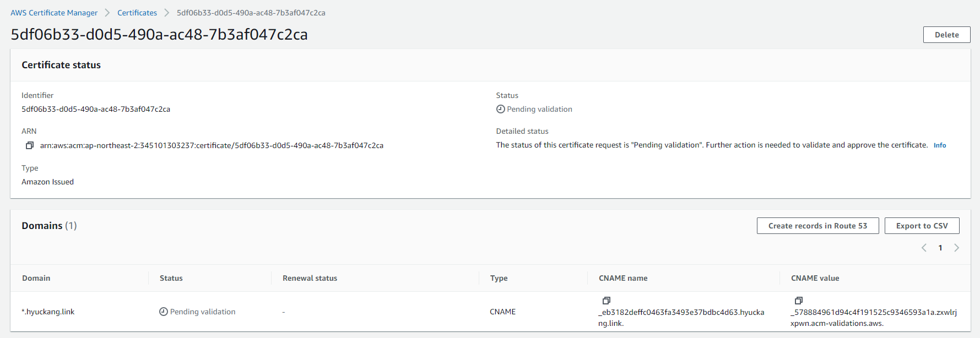Click the pending validation clock icon in Status

(x=500, y=109)
